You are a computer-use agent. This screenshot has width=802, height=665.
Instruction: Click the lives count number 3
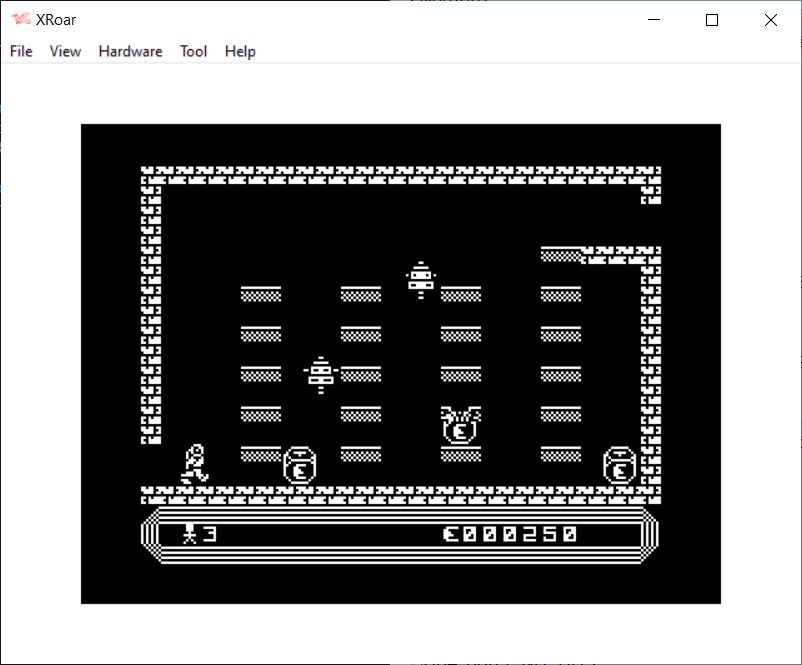(x=209, y=534)
